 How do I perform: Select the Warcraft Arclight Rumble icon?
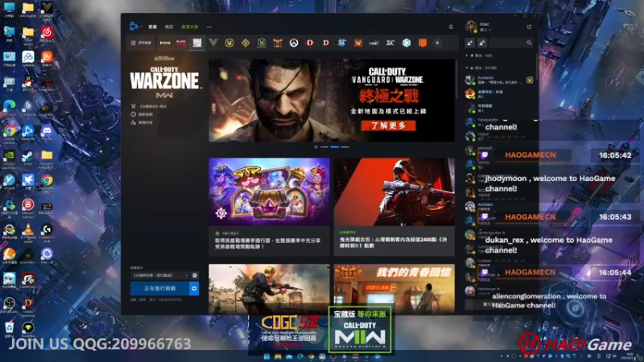(278, 43)
